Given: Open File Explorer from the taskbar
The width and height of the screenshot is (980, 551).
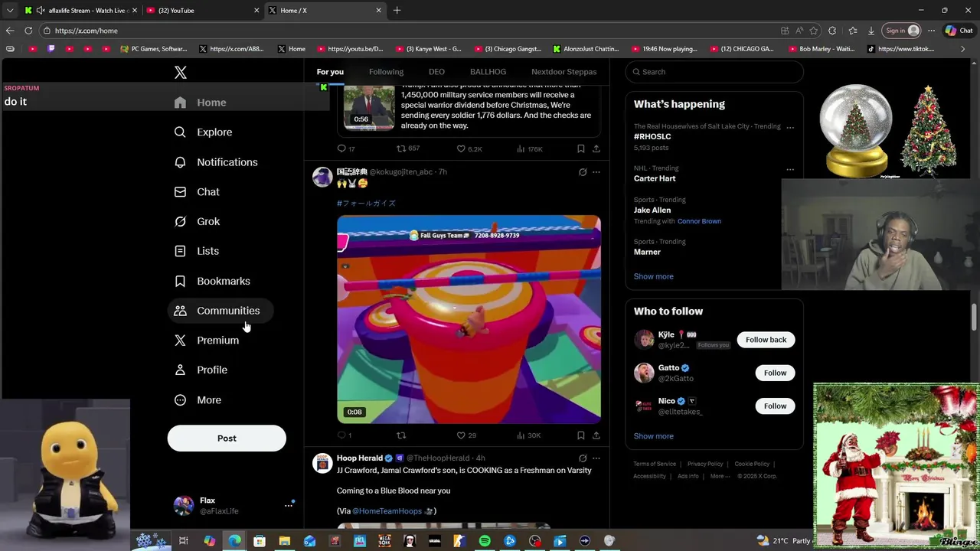Looking at the screenshot, I should point(284,541).
